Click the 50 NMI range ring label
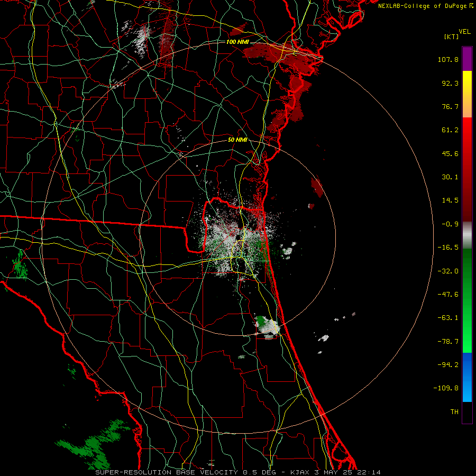476x476 pixels. pyautogui.click(x=237, y=140)
